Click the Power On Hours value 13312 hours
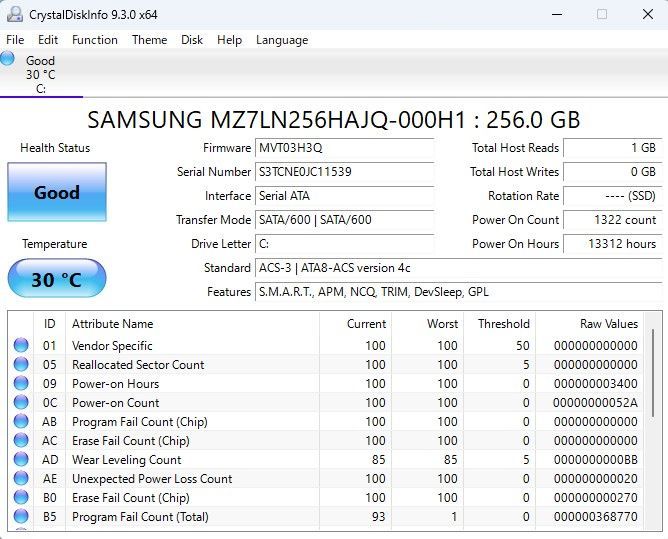The width and height of the screenshot is (668, 539). coord(613,244)
